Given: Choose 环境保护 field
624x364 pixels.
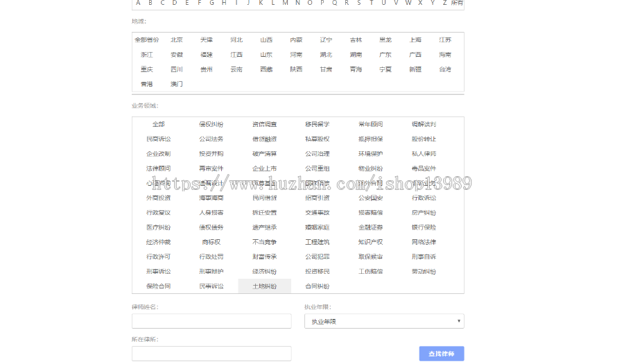Looking at the screenshot, I should [x=370, y=153].
